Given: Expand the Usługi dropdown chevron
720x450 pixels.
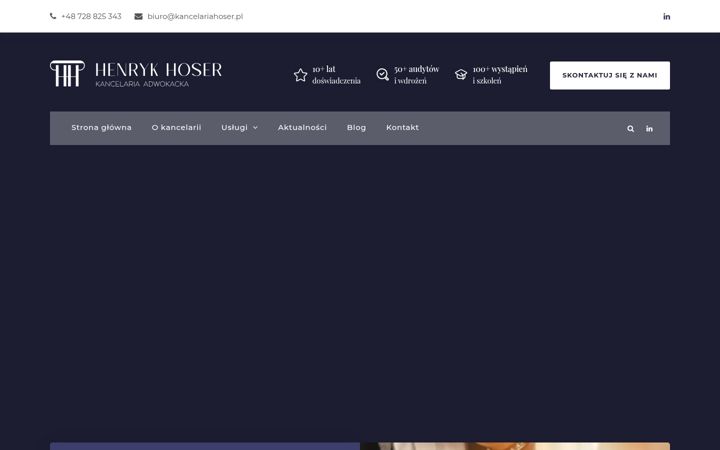Looking at the screenshot, I should [x=255, y=128].
